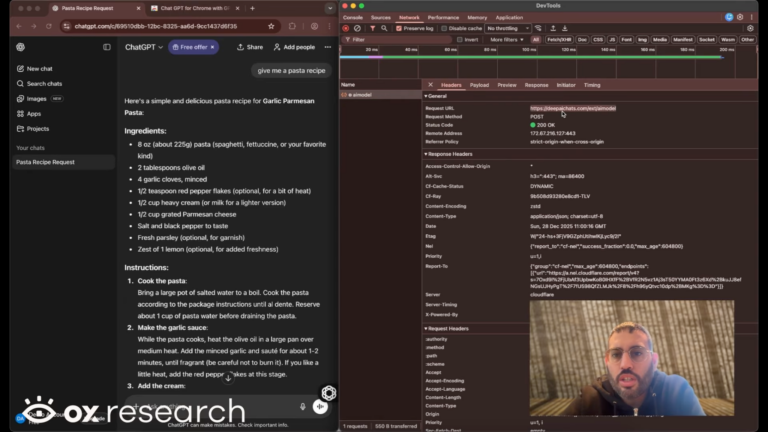Switch to the Performance tab in DevTools
Viewport: 768px width, 432px height.
click(443, 18)
